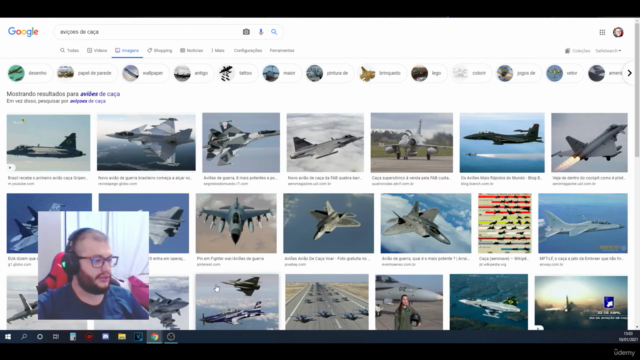Open Windows taskbar search

pos(24,337)
